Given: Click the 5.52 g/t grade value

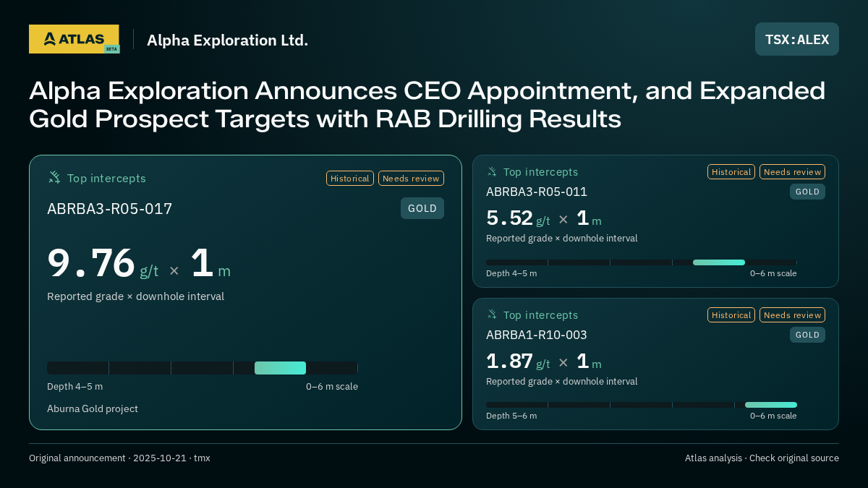Looking at the screenshot, I should point(518,218).
